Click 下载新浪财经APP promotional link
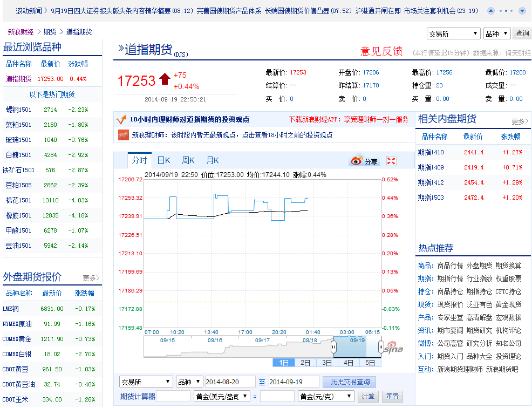 click(x=349, y=119)
